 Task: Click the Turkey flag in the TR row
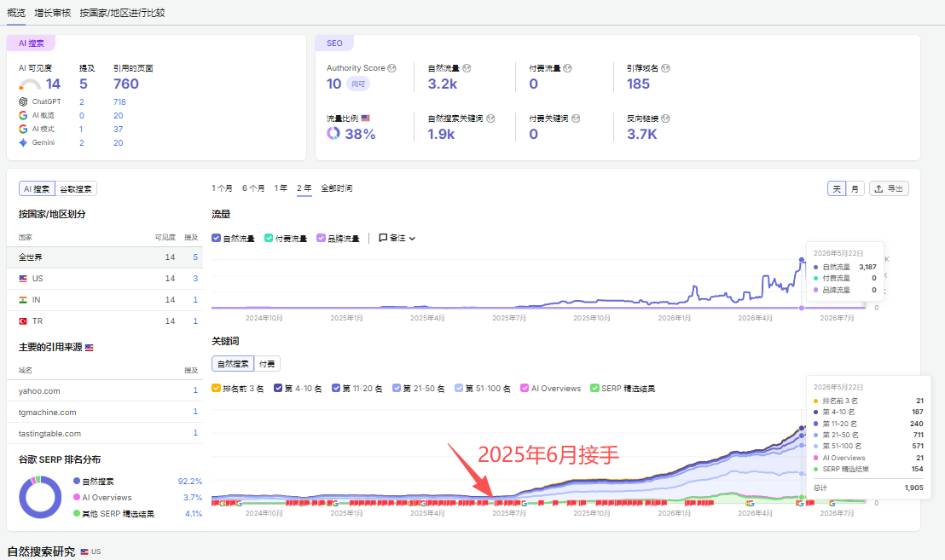pyautogui.click(x=23, y=321)
